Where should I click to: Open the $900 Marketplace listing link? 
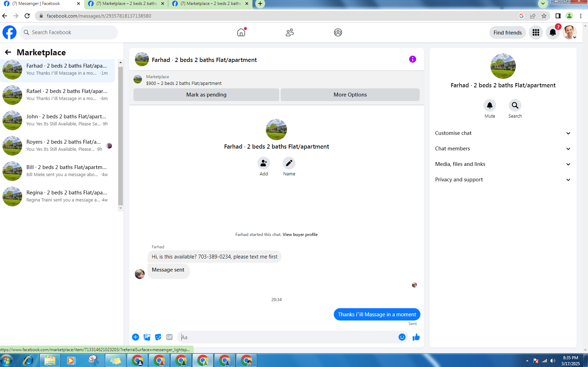184,83
